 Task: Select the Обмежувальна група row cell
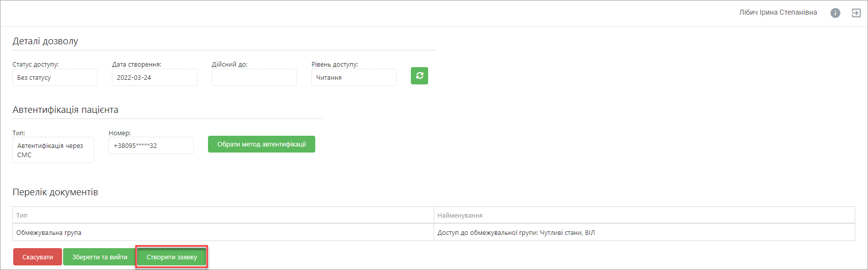tap(223, 232)
